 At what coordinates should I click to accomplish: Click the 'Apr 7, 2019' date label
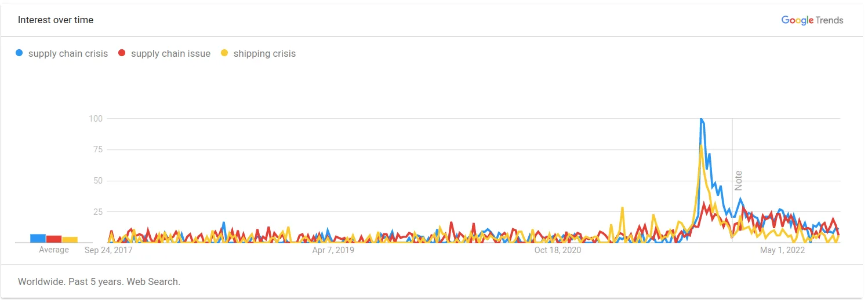pyautogui.click(x=333, y=250)
